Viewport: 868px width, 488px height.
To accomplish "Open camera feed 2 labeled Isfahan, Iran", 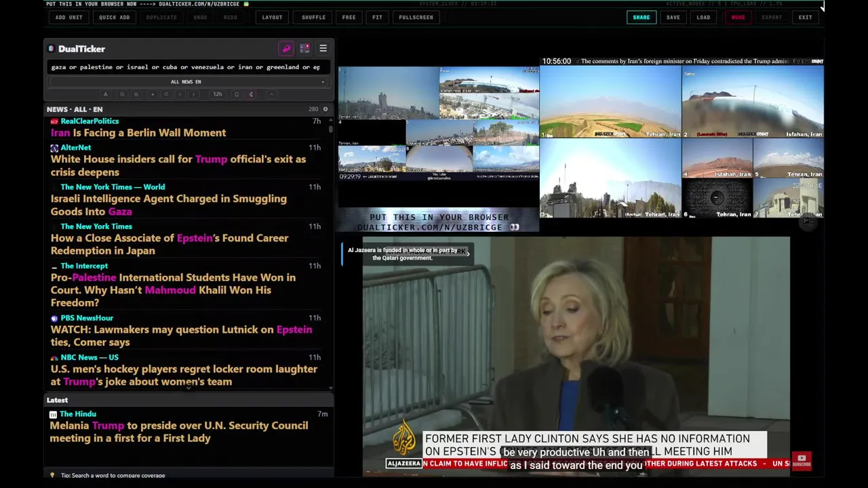I will (x=753, y=102).
